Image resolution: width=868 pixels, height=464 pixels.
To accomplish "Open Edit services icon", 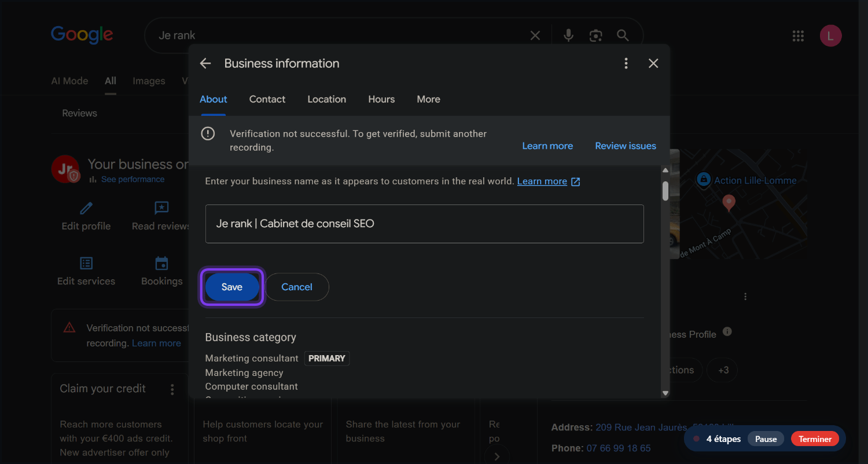I will pos(86,264).
